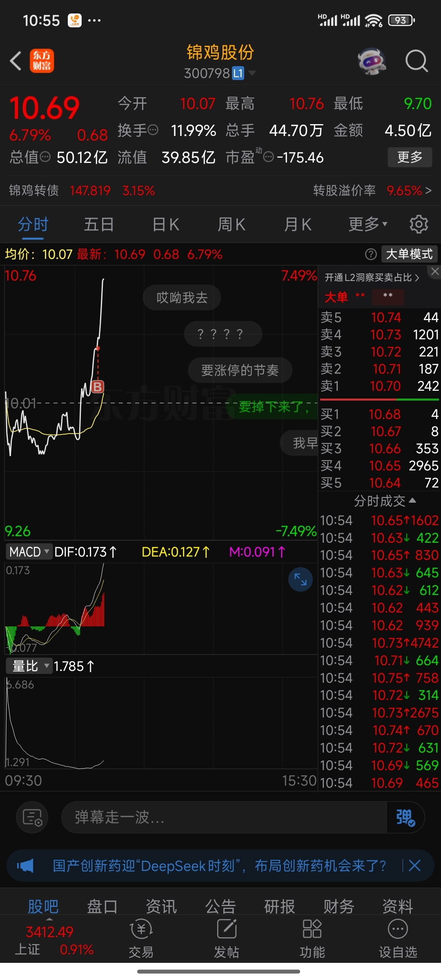Open the 更多 chart period dropdown
This screenshot has height=980, width=441.
(x=367, y=224)
